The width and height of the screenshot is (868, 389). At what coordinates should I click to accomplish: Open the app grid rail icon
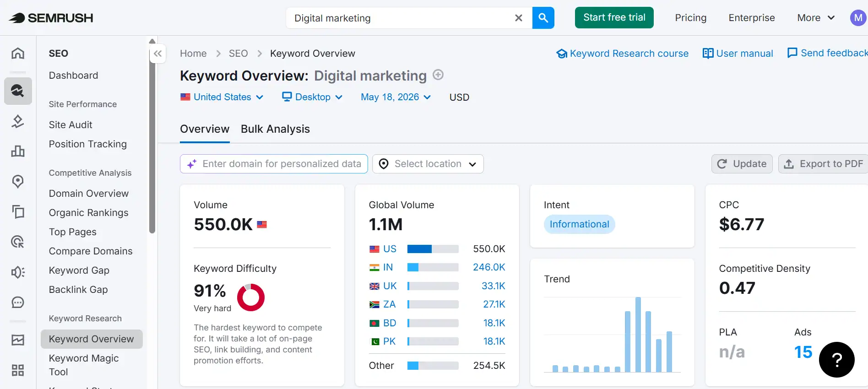point(18,370)
